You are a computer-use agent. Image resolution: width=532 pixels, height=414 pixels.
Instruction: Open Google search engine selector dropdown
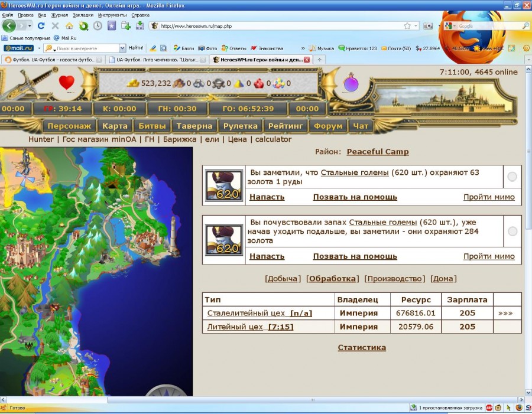455,26
